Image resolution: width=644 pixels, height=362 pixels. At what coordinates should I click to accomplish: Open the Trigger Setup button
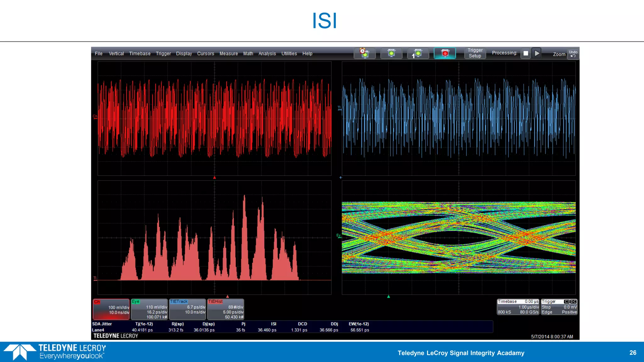pos(475,53)
